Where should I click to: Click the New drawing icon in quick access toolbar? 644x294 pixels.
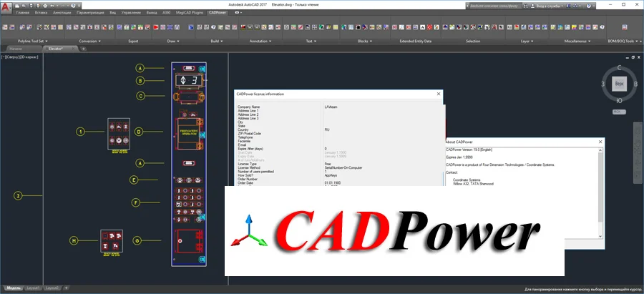coord(17,6)
